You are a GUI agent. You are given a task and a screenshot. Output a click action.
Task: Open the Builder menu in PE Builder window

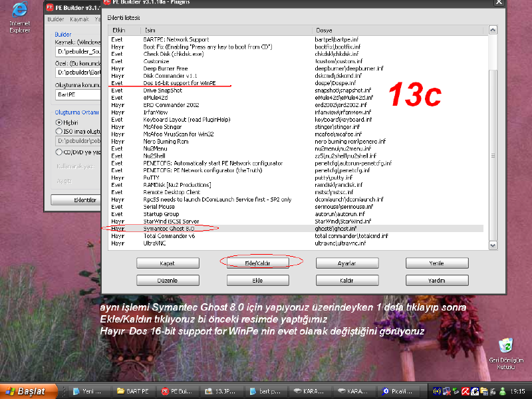(56, 19)
